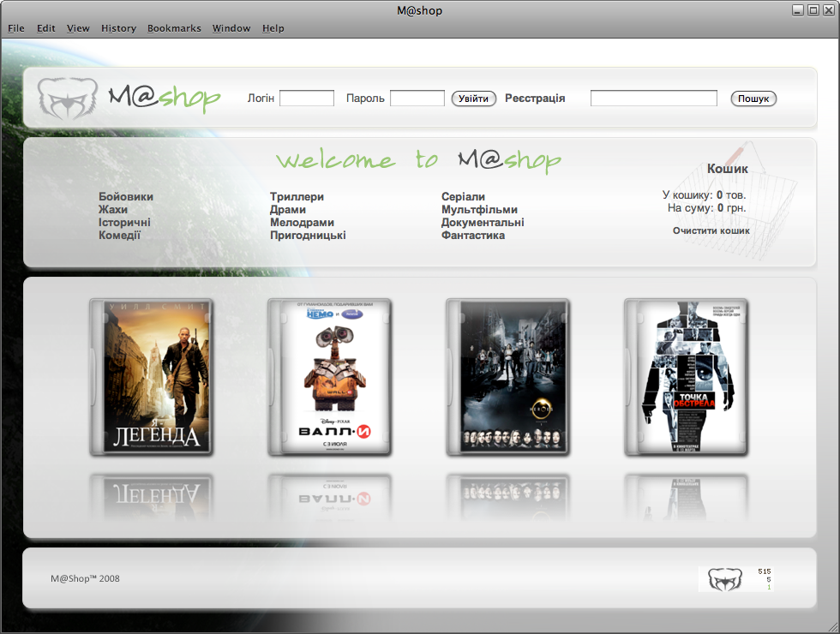Click the Увійти login button
This screenshot has width=840, height=634.
(x=473, y=99)
